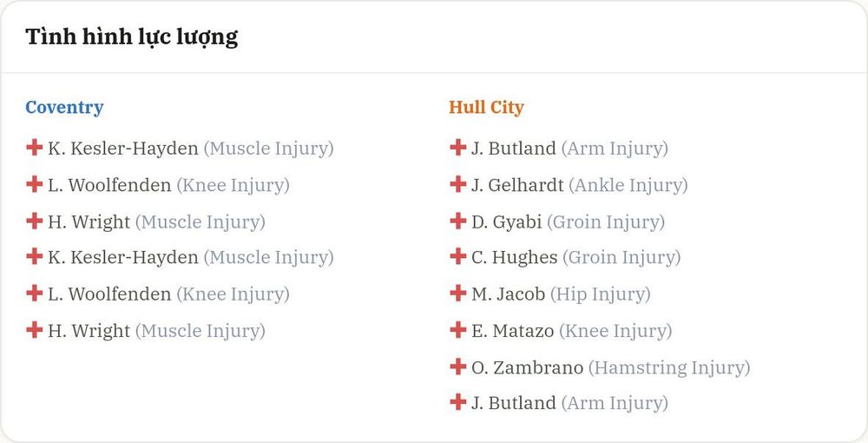Open the Hull City team heading
Viewport: 868px width, 443px height.
point(486,108)
